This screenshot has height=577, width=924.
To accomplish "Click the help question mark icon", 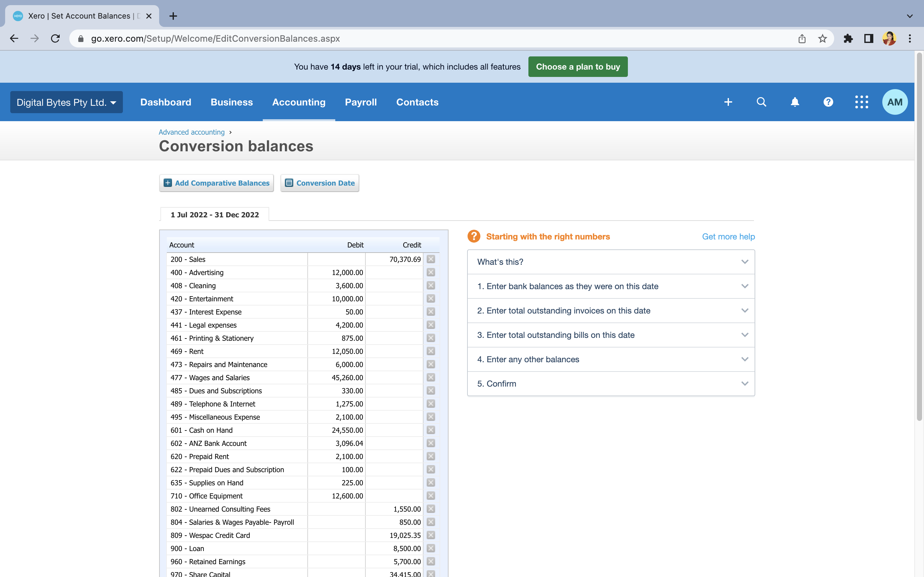I will click(828, 102).
